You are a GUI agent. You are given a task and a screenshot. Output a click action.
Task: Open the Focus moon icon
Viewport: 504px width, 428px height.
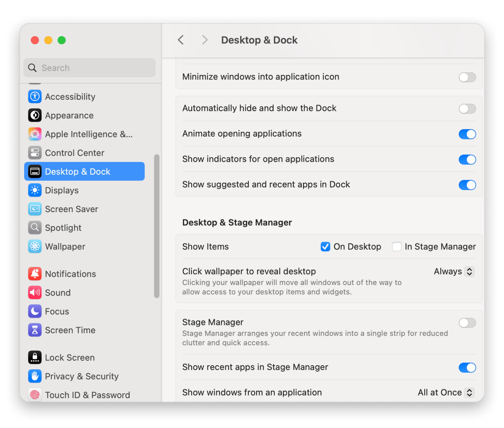coord(35,311)
